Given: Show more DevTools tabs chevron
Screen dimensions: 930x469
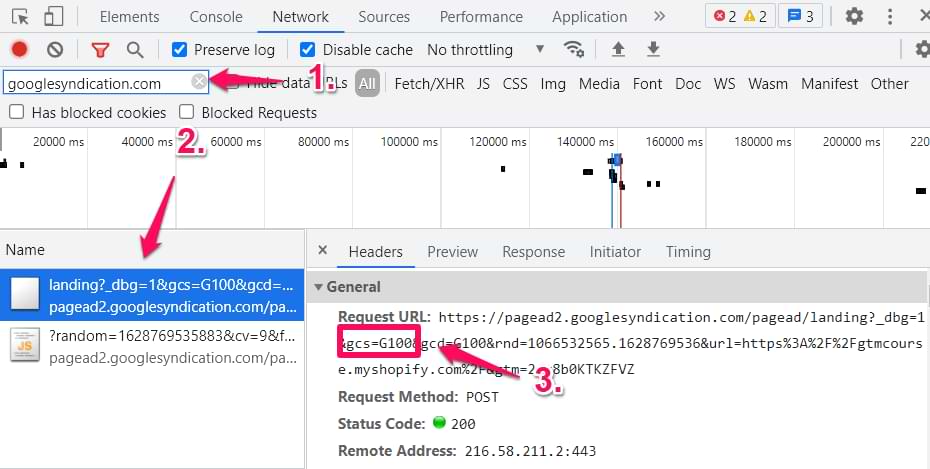Looking at the screenshot, I should tap(659, 16).
